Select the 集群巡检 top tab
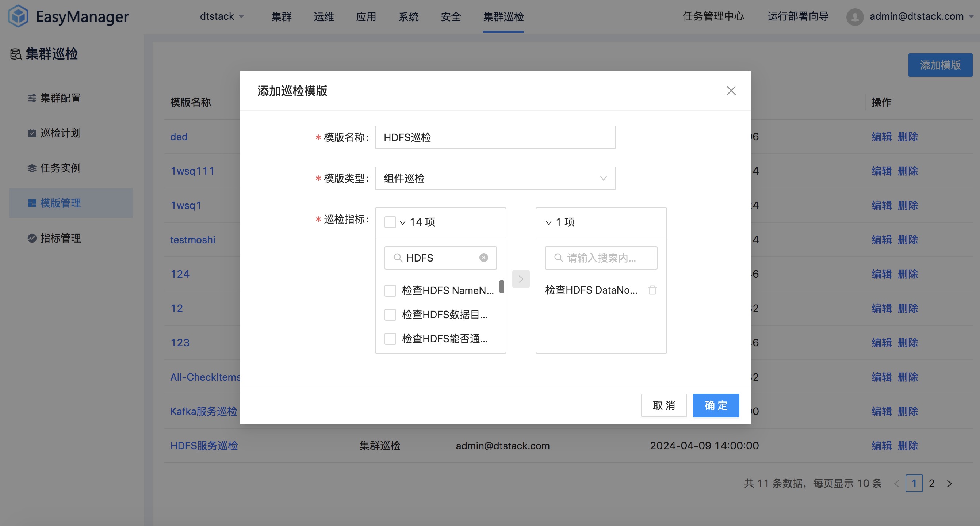980x526 pixels. [503, 16]
